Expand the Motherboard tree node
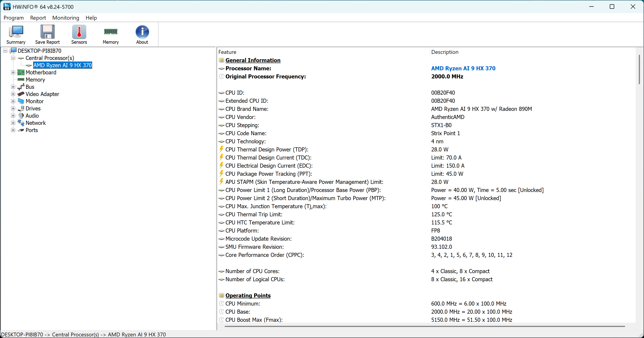 (x=13, y=72)
